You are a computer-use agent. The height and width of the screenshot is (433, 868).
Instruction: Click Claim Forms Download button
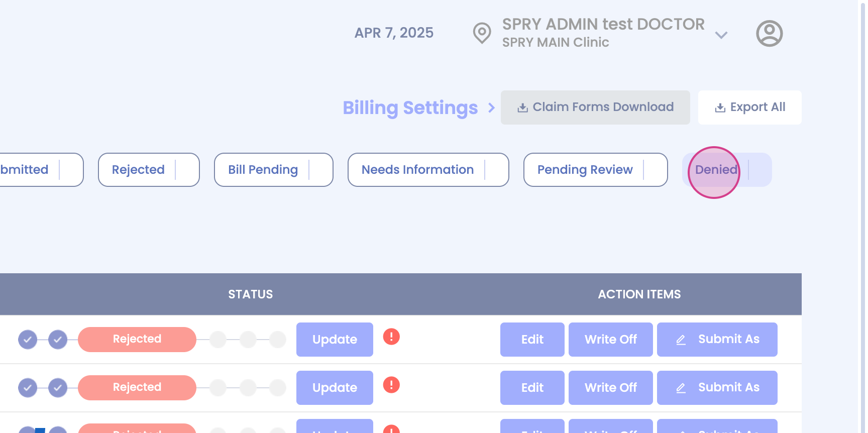click(595, 107)
